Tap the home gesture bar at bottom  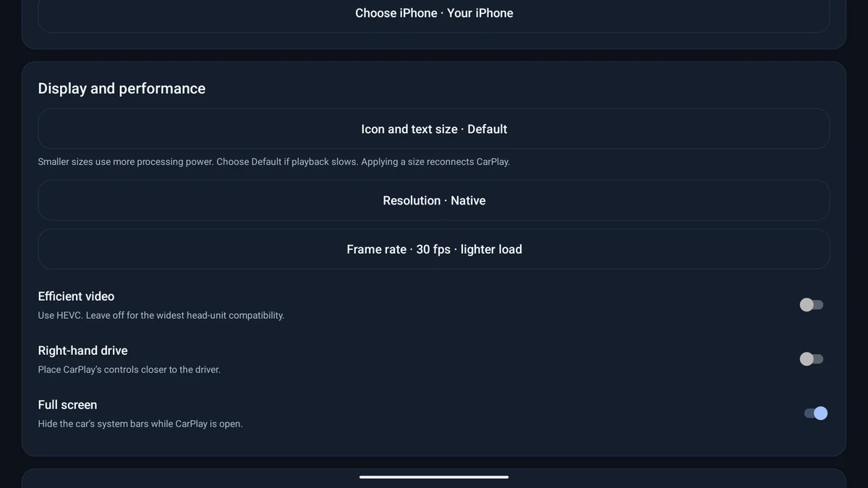pyautogui.click(x=434, y=477)
